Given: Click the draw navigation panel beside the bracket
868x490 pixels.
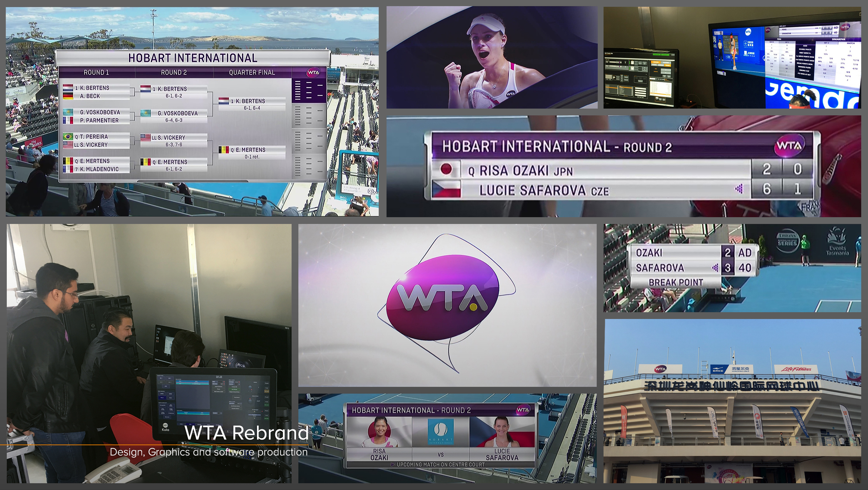Looking at the screenshot, I should point(309,128).
